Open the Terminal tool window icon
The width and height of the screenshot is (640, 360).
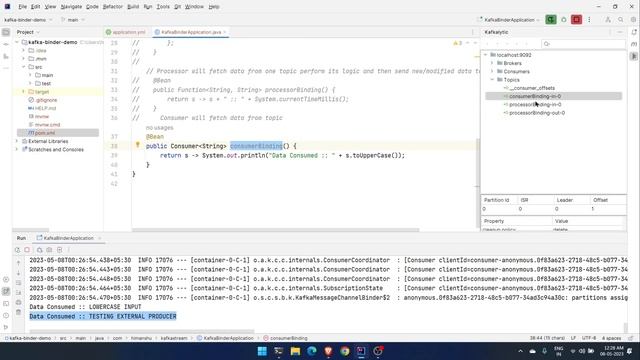click(x=6, y=304)
